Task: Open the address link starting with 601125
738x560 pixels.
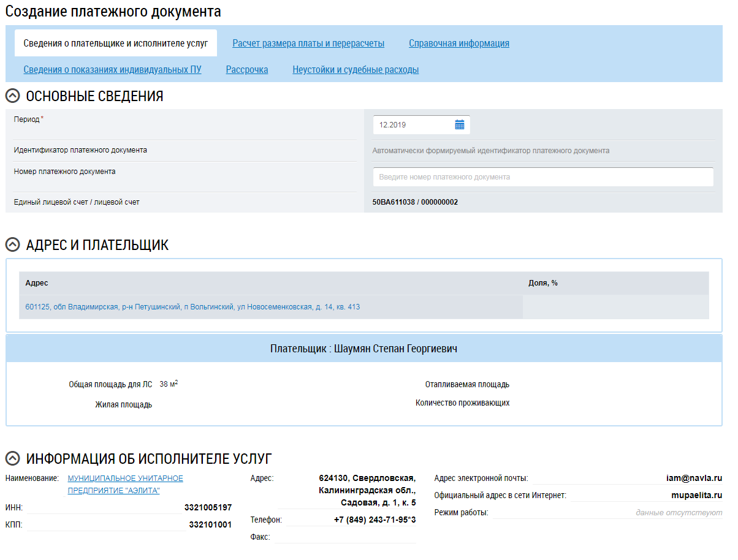Action: click(192, 307)
